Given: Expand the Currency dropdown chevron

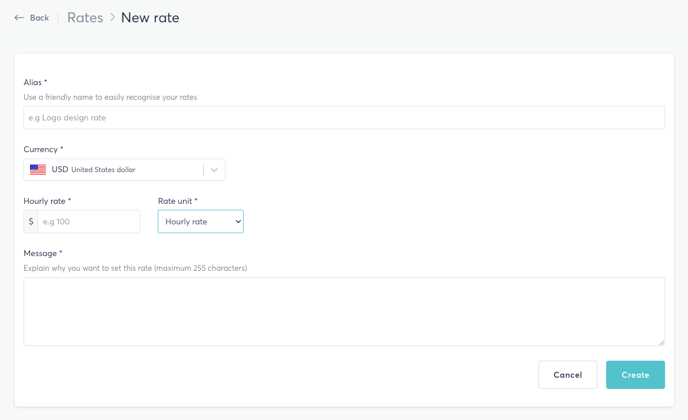Looking at the screenshot, I should pyautogui.click(x=214, y=170).
